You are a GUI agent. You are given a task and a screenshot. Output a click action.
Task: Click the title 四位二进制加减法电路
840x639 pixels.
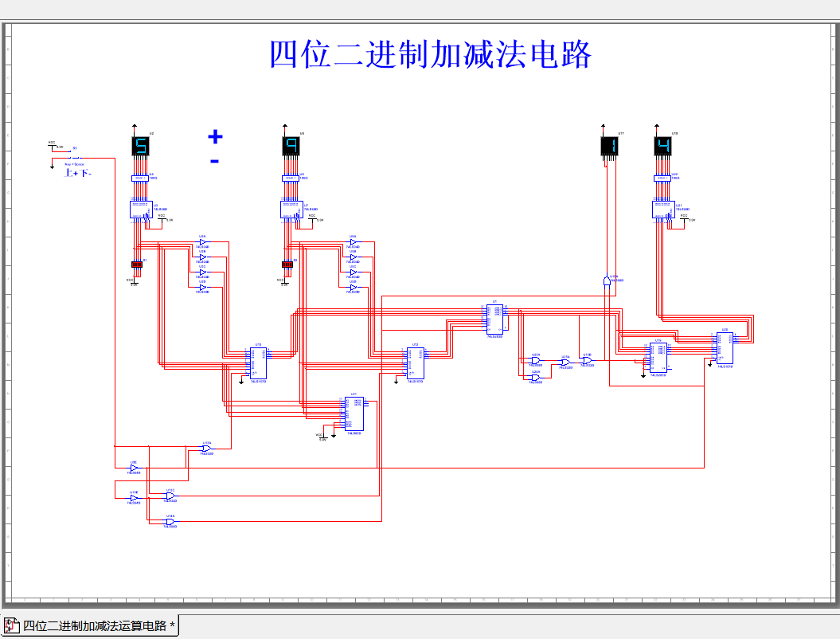pos(430,55)
